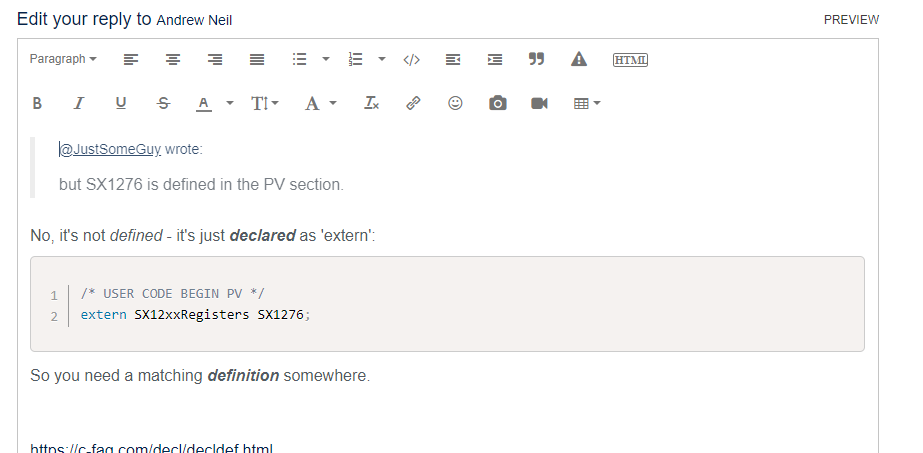
Task: Insert spoiler warning triangle icon
Action: click(x=578, y=60)
